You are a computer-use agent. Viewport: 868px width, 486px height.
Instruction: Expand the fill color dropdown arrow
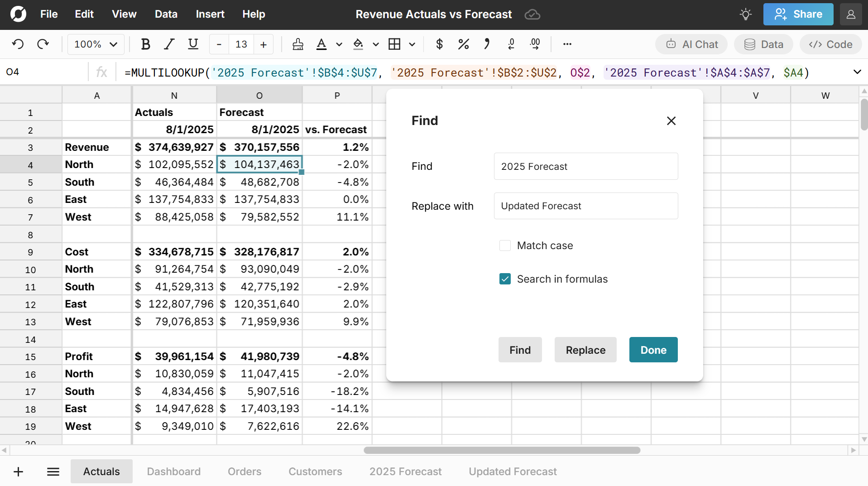[375, 44]
